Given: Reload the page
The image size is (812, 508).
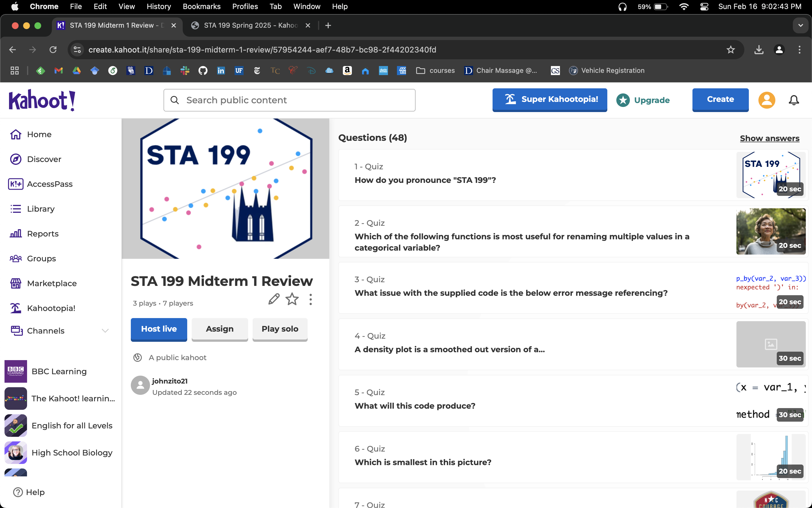Looking at the screenshot, I should click(x=53, y=50).
